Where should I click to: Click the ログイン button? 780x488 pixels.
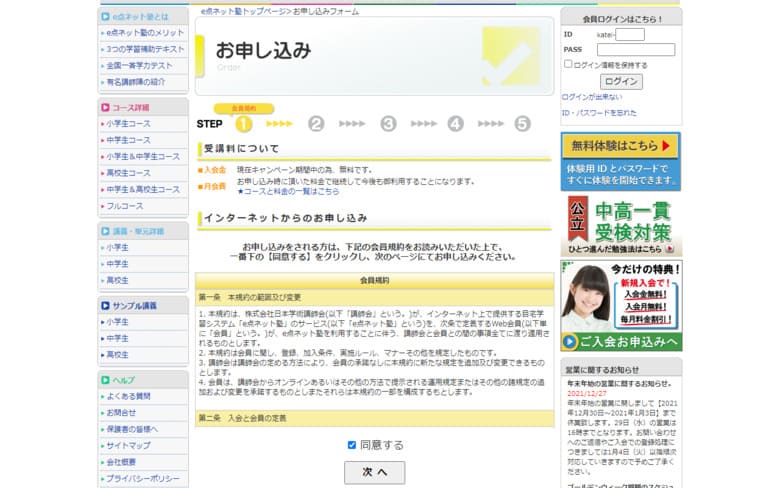[x=621, y=81]
